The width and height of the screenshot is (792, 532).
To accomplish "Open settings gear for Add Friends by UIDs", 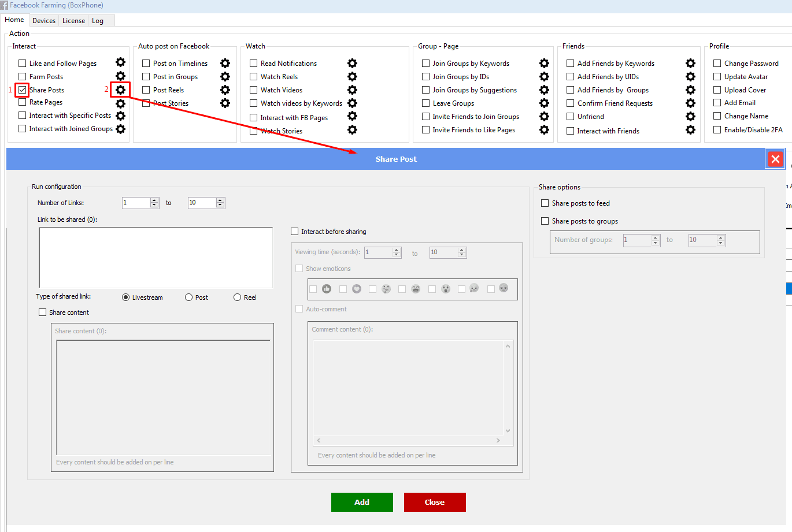I will click(x=690, y=76).
